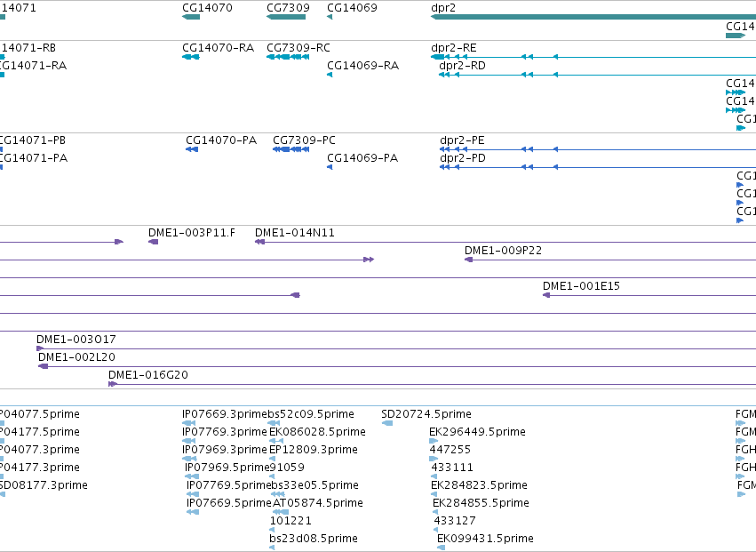Viewport: 756px width, 552px height.
Task: Select the CG7309-PC label
Action: point(304,140)
